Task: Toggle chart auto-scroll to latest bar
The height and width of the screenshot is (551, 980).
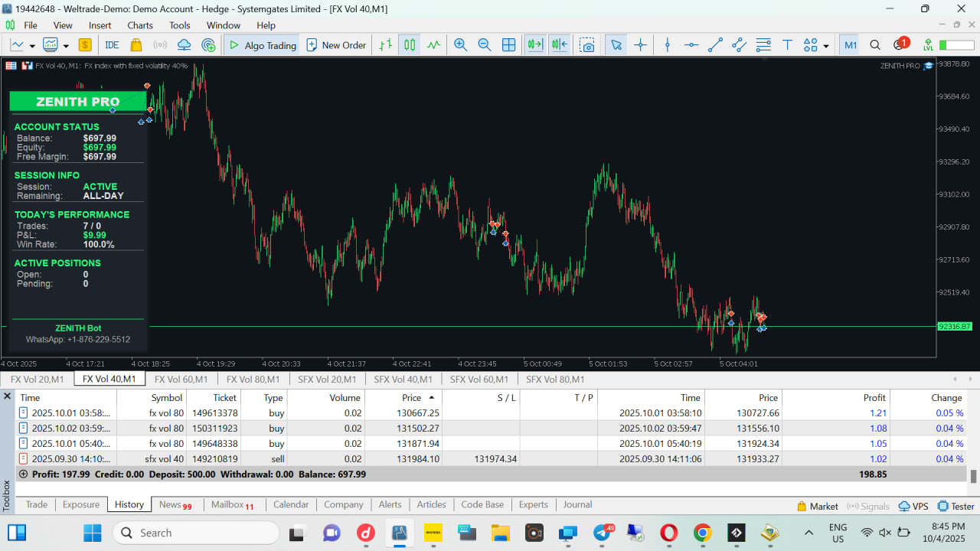Action: tap(534, 45)
